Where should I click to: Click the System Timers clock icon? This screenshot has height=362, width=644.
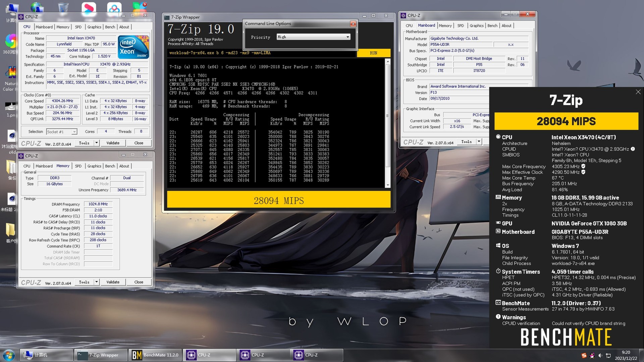pyautogui.click(x=498, y=271)
